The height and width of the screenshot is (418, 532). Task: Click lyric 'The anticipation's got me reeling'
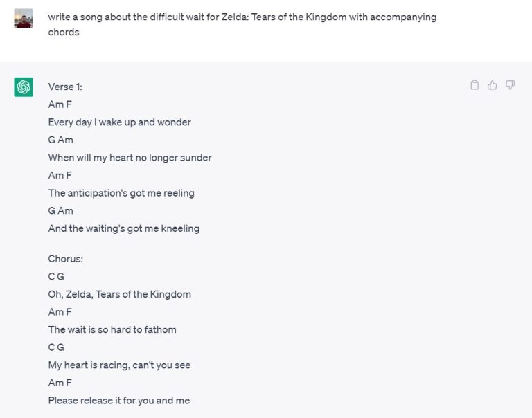pos(121,193)
